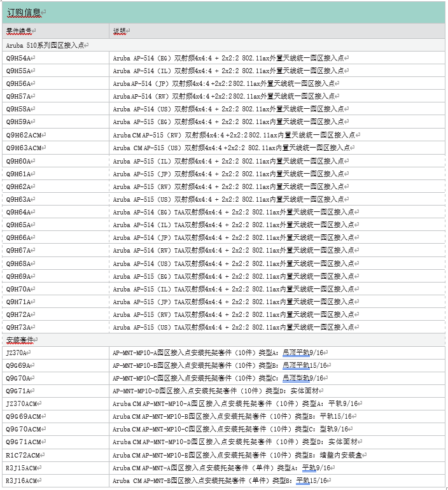448x490 pixels.
Task: Select the Aruba 510系列园区接入点 section row
Action: 224,45
